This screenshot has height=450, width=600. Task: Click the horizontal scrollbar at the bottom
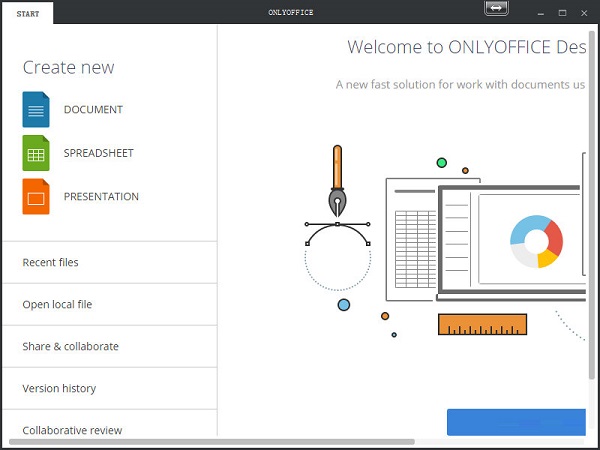point(210,441)
